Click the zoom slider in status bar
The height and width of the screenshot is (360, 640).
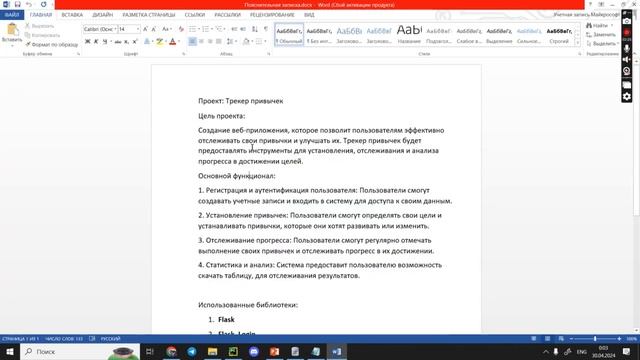pyautogui.click(x=595, y=339)
